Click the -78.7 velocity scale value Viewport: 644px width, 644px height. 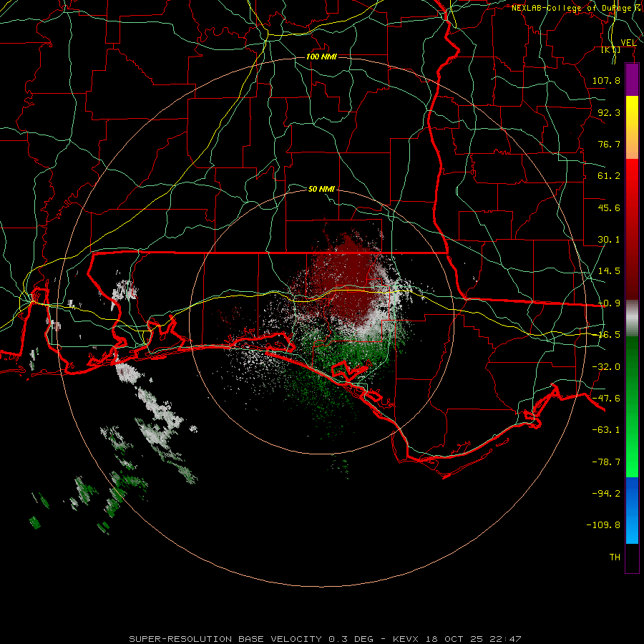click(x=606, y=462)
